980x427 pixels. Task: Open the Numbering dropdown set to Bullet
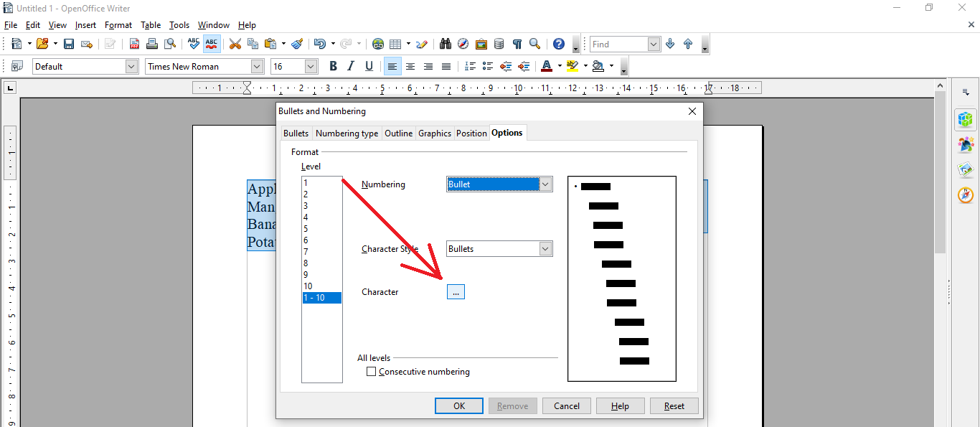click(499, 184)
